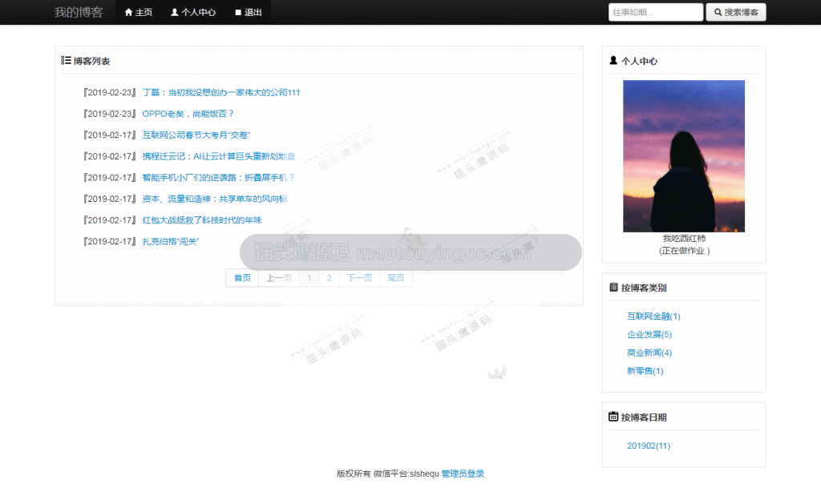
Task: Open post 资本、流量和造神：共享单车的风向标
Action: (x=215, y=199)
